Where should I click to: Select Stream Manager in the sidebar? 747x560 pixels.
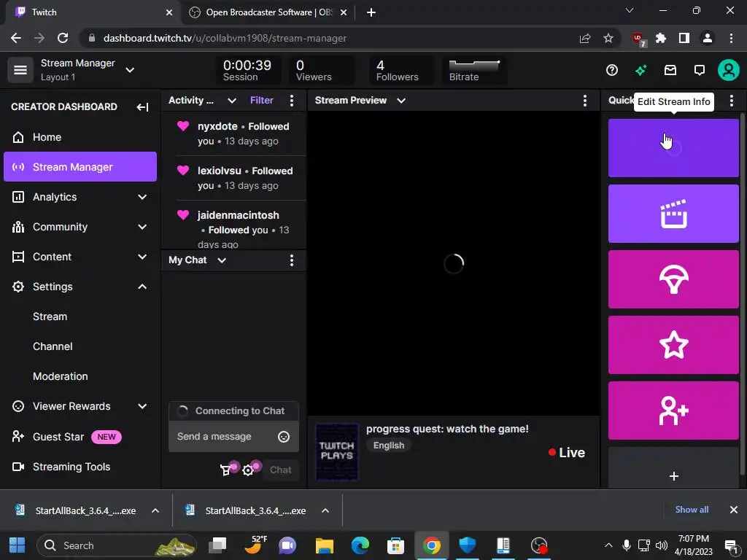point(80,167)
